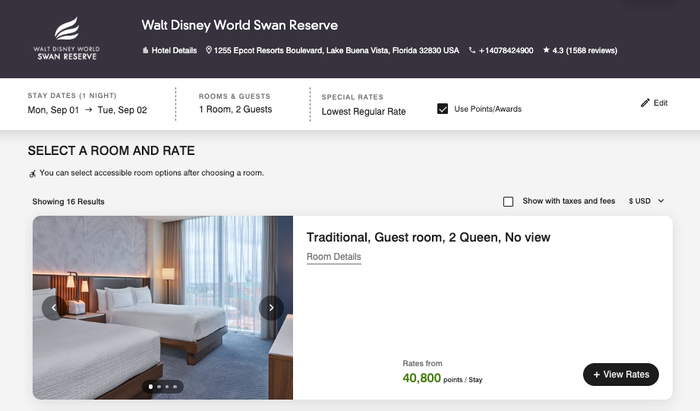This screenshot has height=411, width=700.
Task: Click the 1 Room, 2 Guests text
Action: click(x=235, y=109)
